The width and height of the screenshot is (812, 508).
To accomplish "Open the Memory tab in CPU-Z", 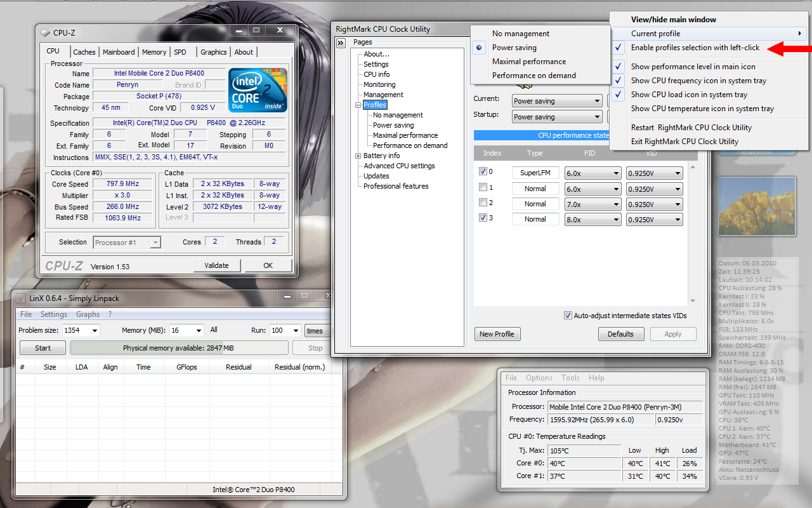I will pyautogui.click(x=154, y=52).
